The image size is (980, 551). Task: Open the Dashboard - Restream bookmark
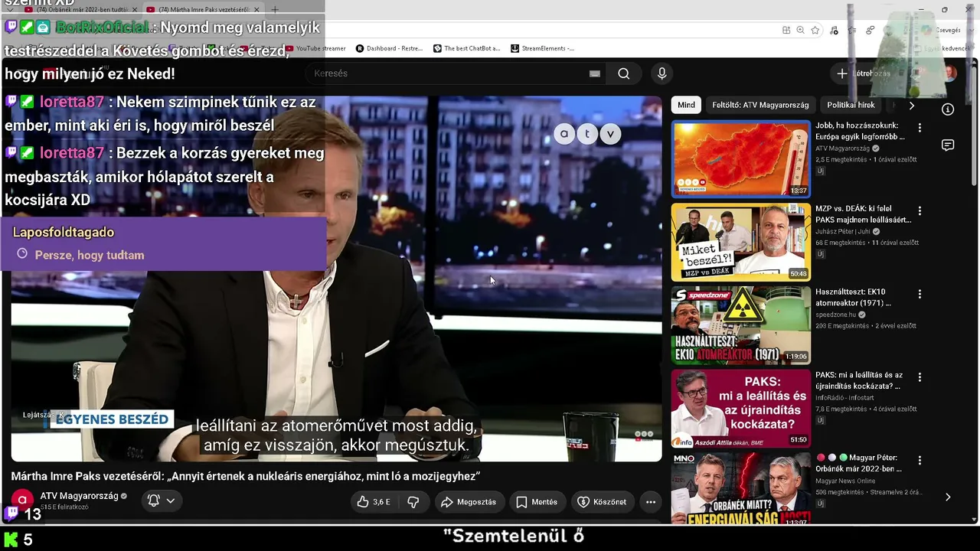coord(389,48)
